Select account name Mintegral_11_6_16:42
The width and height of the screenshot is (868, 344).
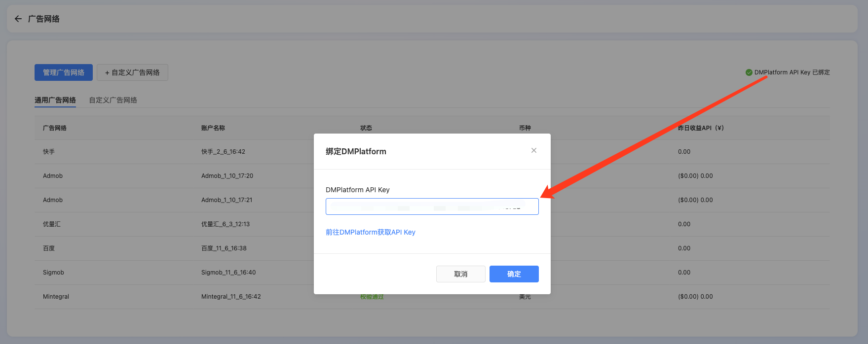click(x=231, y=297)
